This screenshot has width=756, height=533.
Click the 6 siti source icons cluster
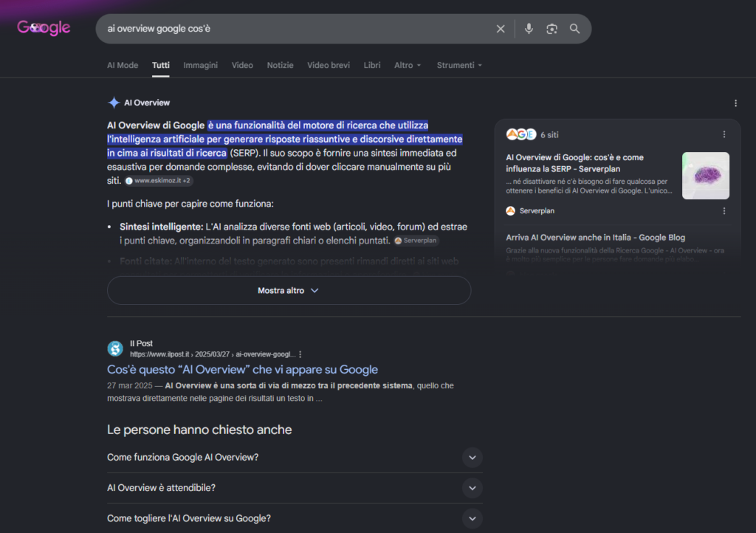(x=520, y=134)
